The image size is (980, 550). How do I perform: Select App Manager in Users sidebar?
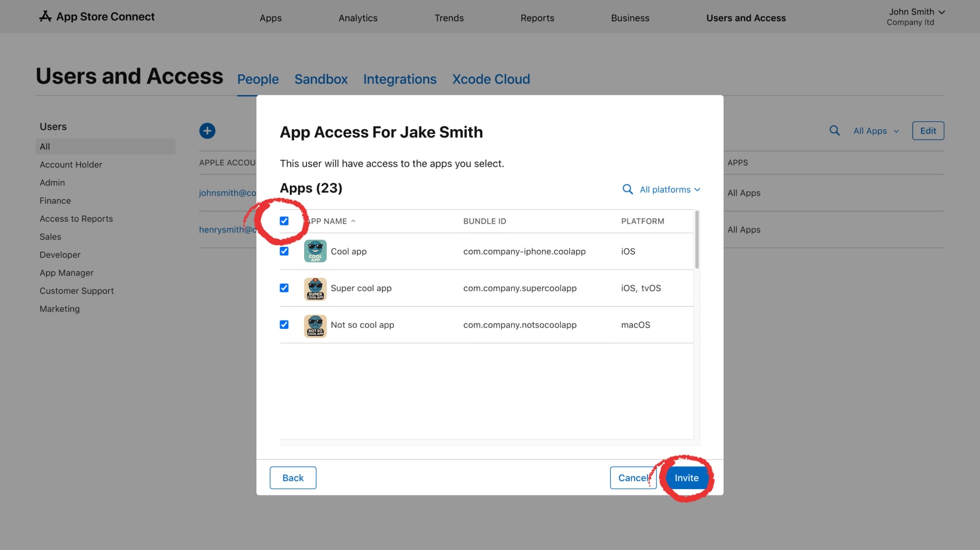click(x=66, y=273)
